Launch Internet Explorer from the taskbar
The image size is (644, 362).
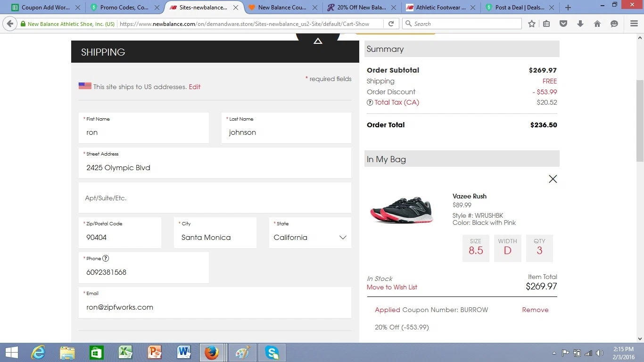(38, 353)
